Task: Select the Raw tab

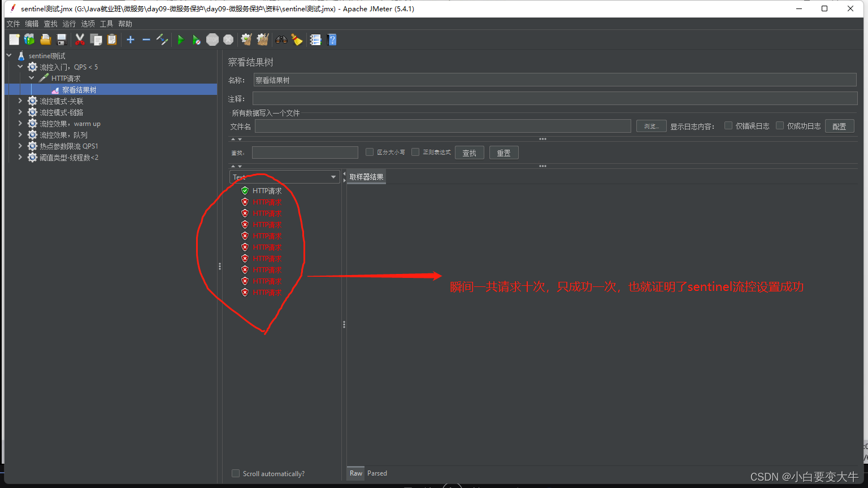Action: click(x=356, y=473)
